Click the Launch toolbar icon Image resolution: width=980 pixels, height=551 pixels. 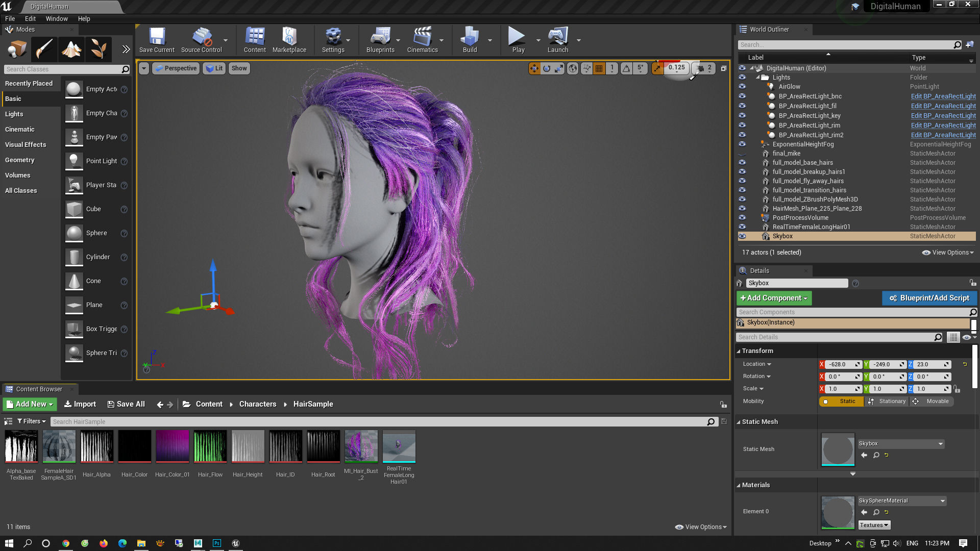(x=557, y=40)
